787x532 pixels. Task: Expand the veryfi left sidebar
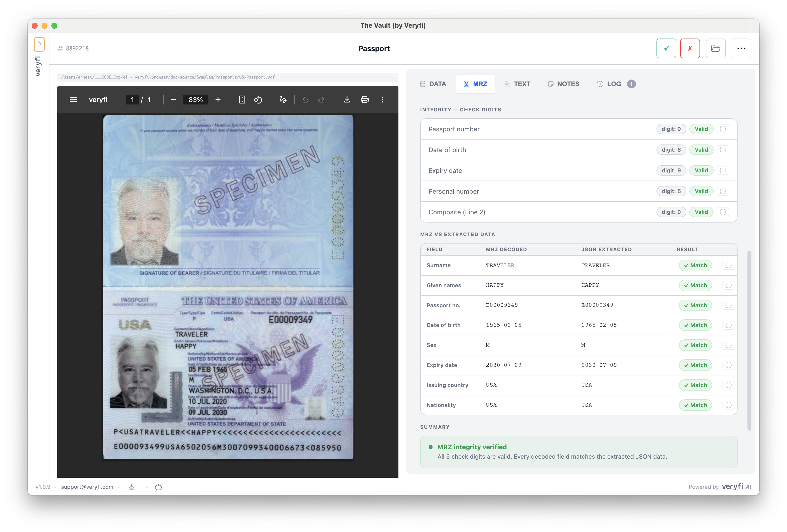pyautogui.click(x=39, y=44)
